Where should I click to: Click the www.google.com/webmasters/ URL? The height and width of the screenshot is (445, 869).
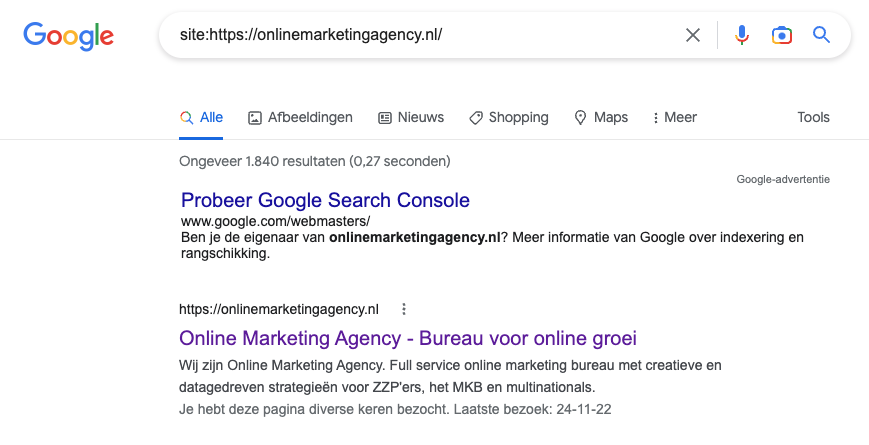(275, 221)
